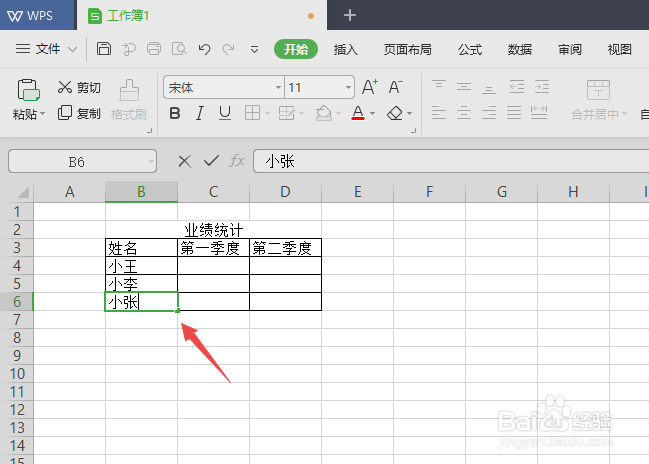
Task: Select all cells via corner triangle
Action: tap(24, 192)
